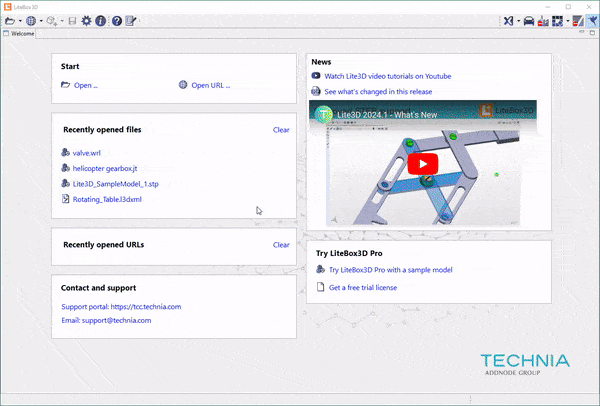Open help with the question mark icon

[117, 21]
